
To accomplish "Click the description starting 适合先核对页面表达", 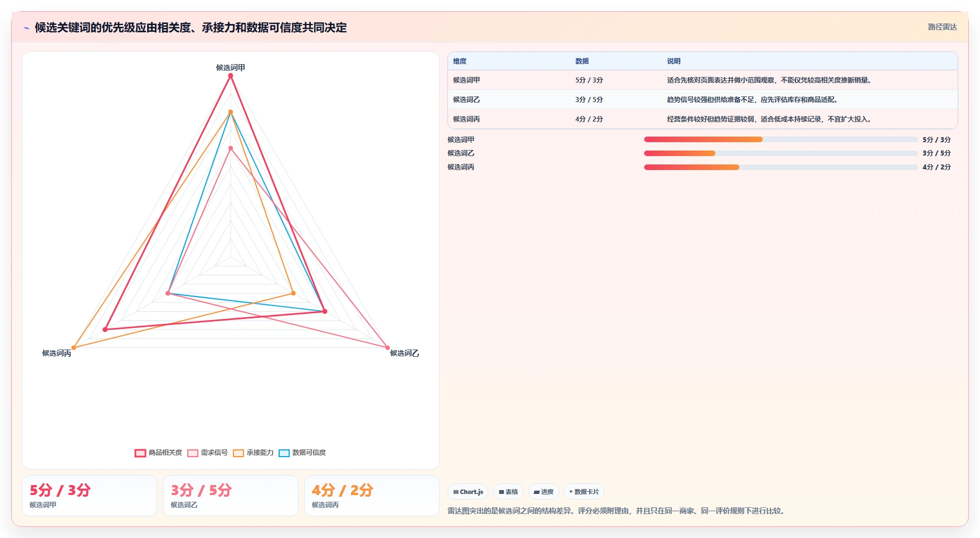I will point(769,80).
